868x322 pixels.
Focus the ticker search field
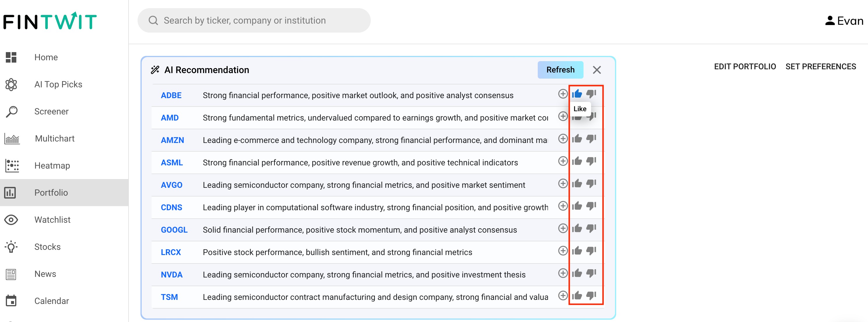(x=254, y=20)
